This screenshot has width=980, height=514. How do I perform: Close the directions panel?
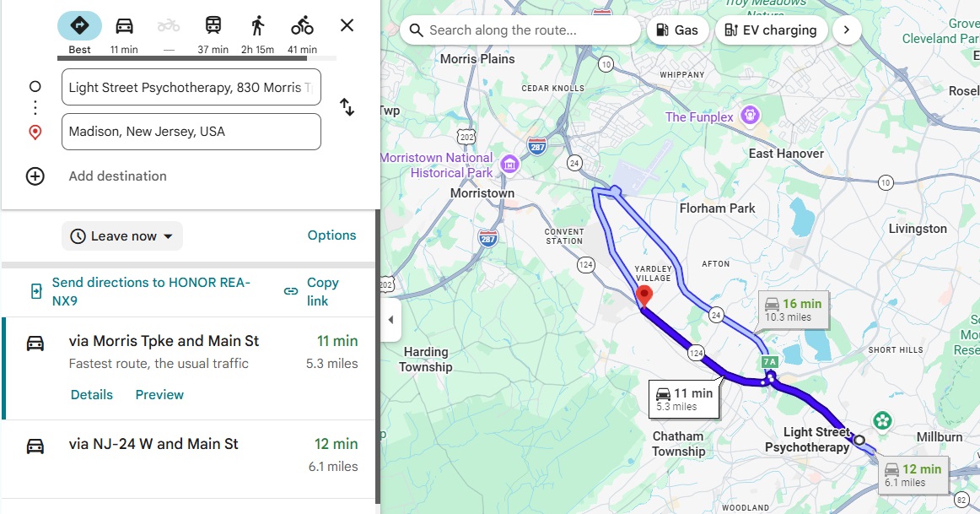point(347,25)
